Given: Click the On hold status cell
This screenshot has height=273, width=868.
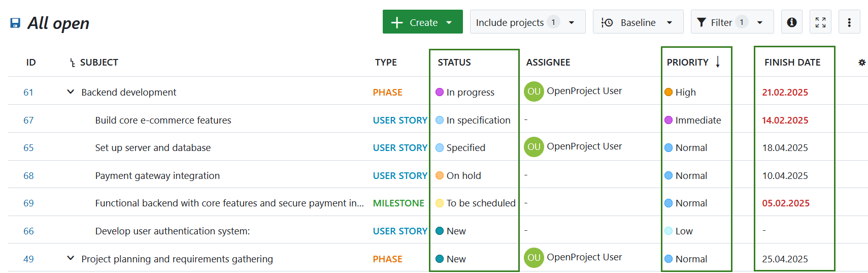Looking at the screenshot, I should click(463, 176).
